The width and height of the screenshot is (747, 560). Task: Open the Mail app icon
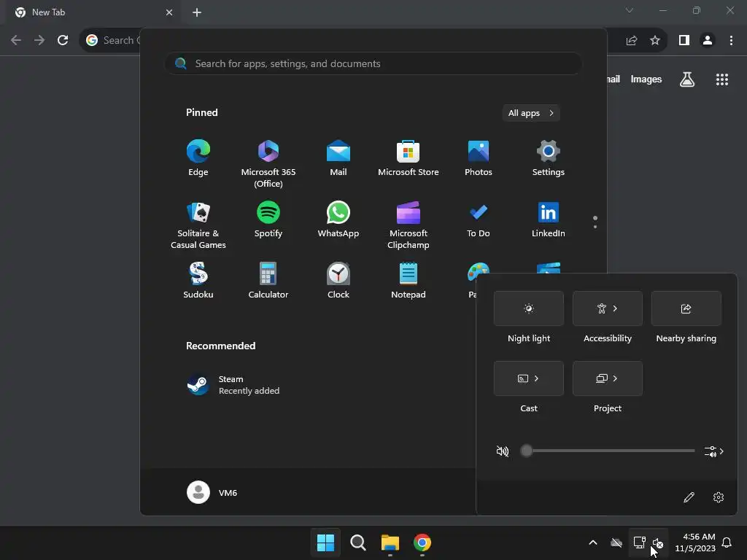pyautogui.click(x=338, y=158)
